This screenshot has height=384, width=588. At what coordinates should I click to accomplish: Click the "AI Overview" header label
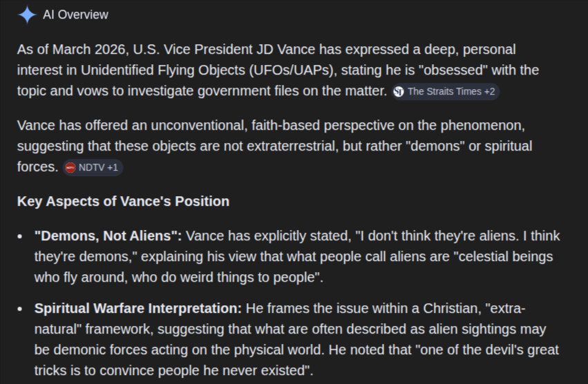tap(75, 15)
